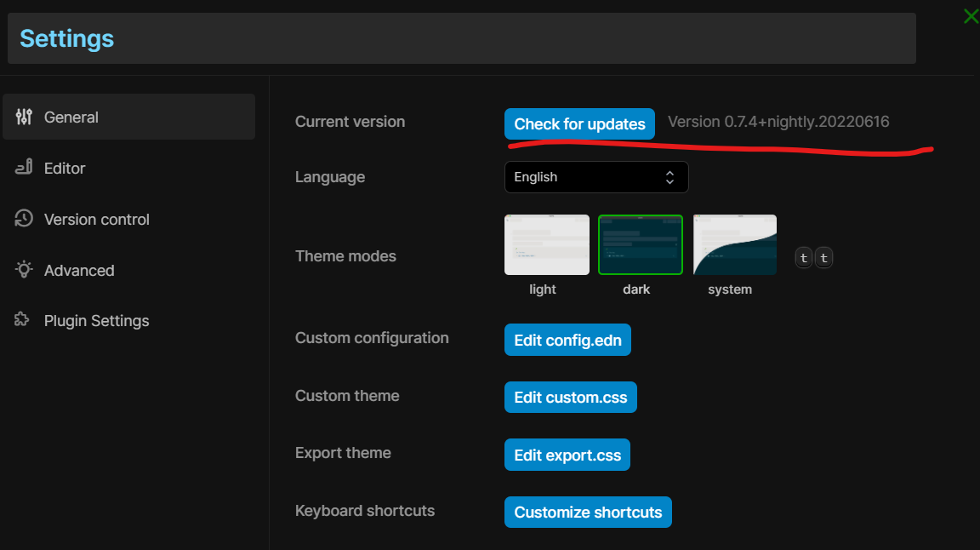
Task: Select the General sliders icon
Action: (x=24, y=117)
